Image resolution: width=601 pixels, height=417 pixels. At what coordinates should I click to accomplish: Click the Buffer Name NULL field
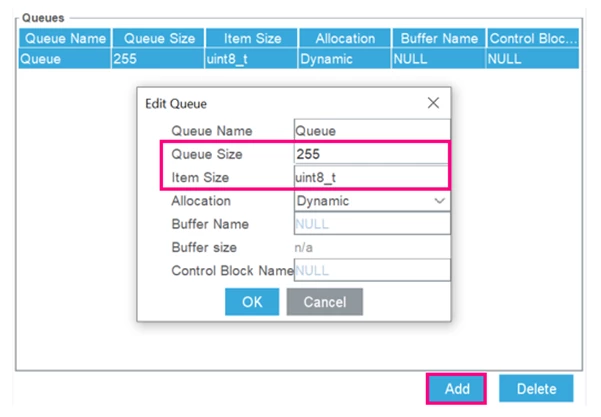(372, 224)
